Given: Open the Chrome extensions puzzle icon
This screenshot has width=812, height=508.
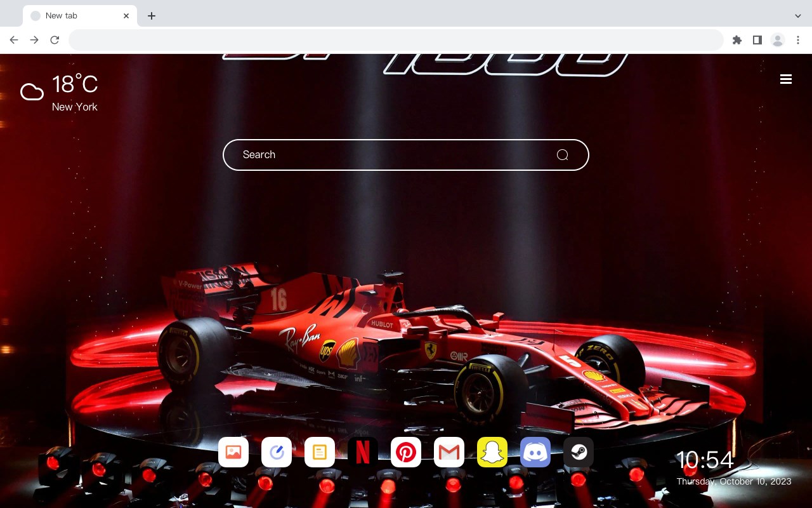Looking at the screenshot, I should tap(737, 40).
